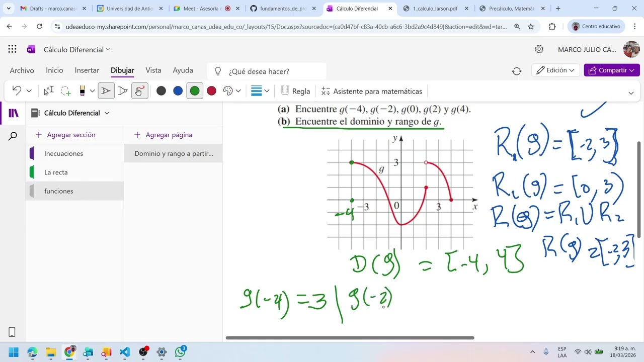Select the second pen tool
Screen dimensions: 644x362
pos(123,91)
